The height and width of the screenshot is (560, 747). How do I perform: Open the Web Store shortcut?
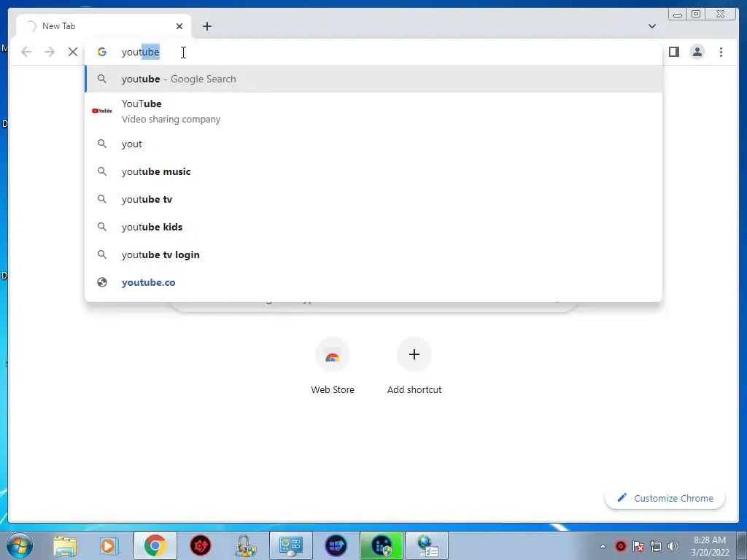click(x=333, y=367)
